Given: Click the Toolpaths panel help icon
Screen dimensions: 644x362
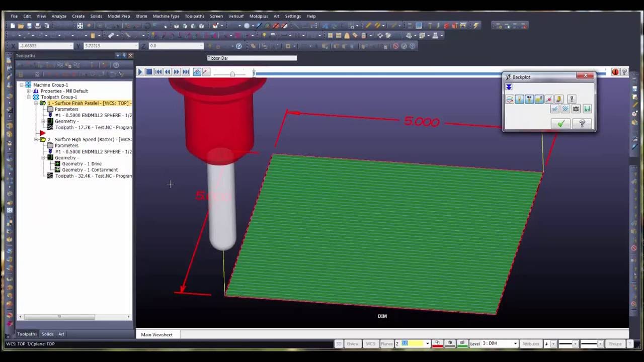Looking at the screenshot, I should [x=116, y=65].
